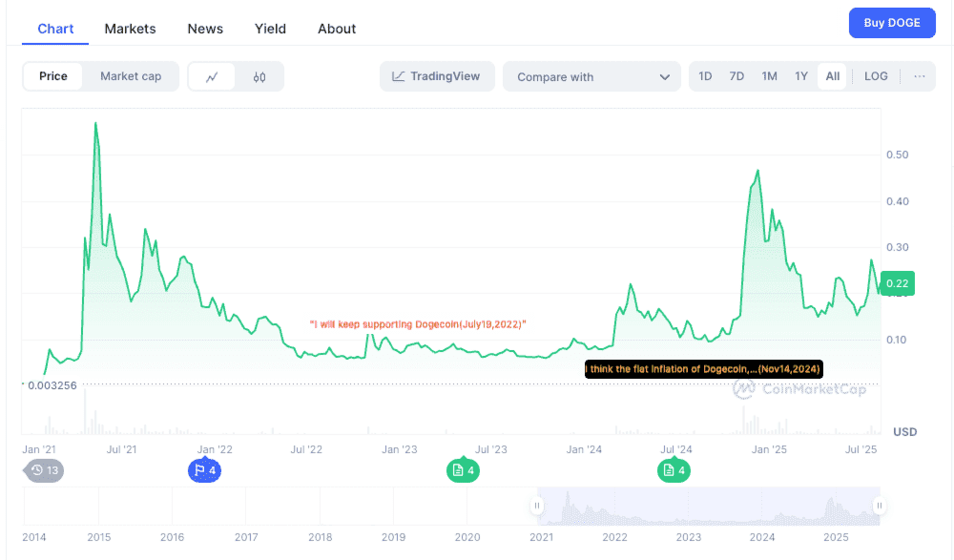Open the Yield tab
This screenshot has height=560, width=954.
point(270,29)
